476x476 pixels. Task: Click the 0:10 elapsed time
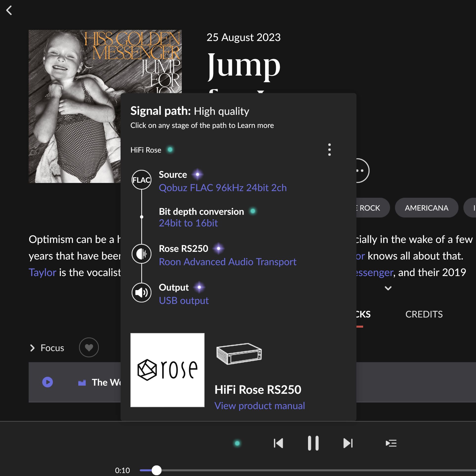pos(122,470)
